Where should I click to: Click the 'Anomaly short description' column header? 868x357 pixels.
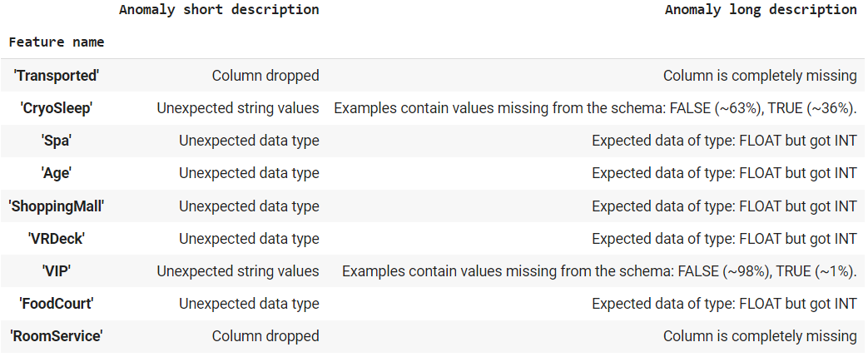coord(219,10)
